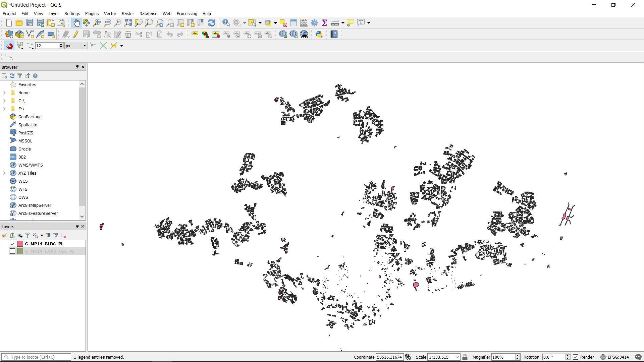Click the EPSG:3414 CRS button
Screen dimensions: 644x362
(x=614, y=357)
